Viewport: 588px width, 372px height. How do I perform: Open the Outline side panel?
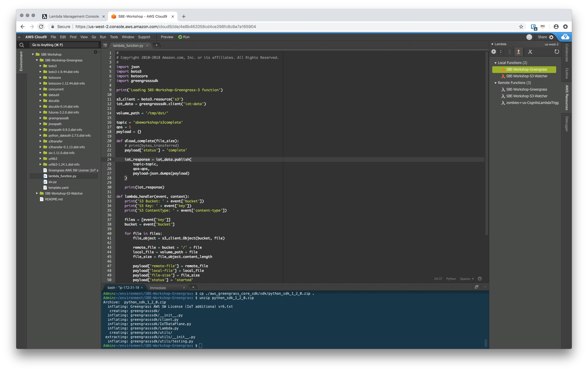(567, 74)
